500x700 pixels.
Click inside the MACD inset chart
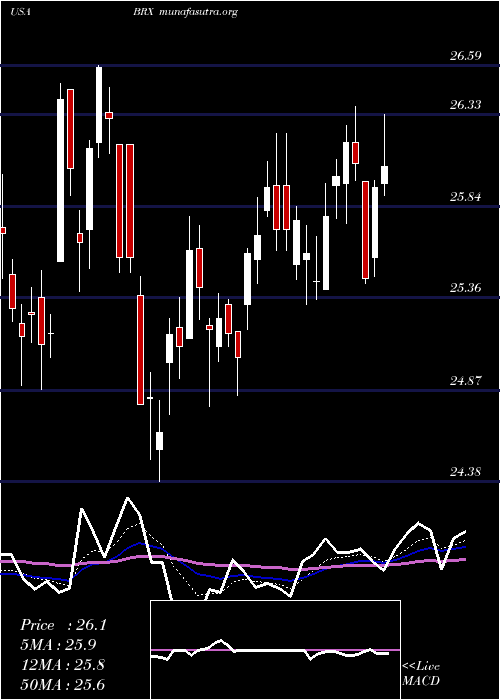[275, 650]
